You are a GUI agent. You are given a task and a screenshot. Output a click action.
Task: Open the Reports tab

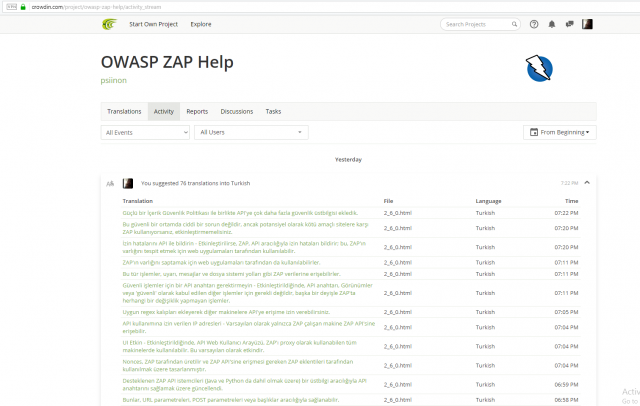pos(197,111)
